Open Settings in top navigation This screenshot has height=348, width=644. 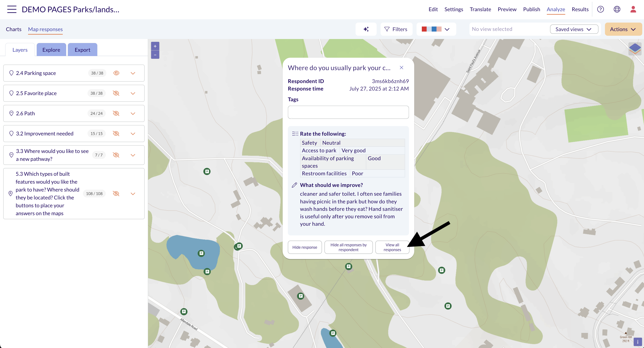(454, 9)
